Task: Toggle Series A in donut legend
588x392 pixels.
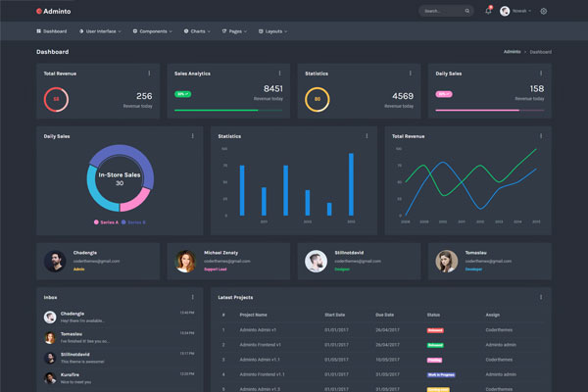Action: tap(105, 222)
